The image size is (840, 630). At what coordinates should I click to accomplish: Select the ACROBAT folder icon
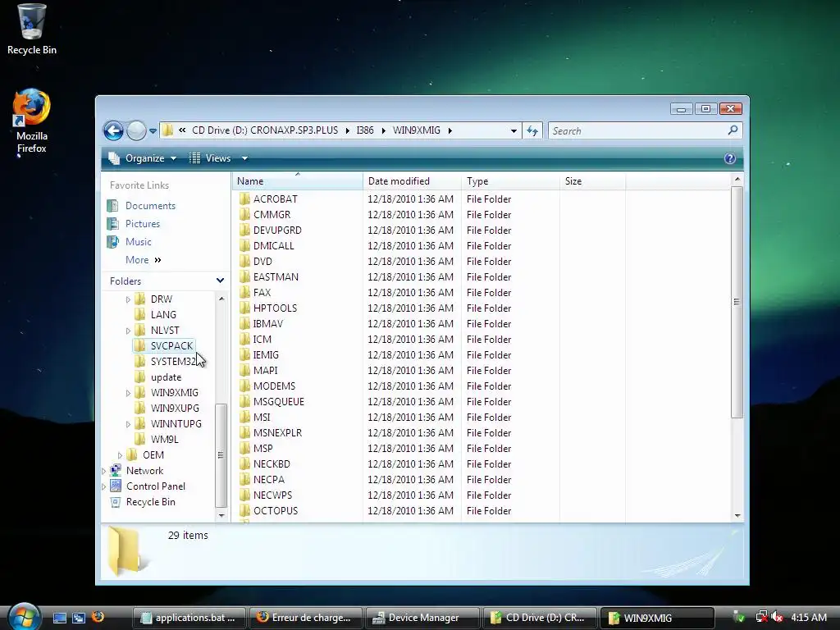pyautogui.click(x=244, y=199)
